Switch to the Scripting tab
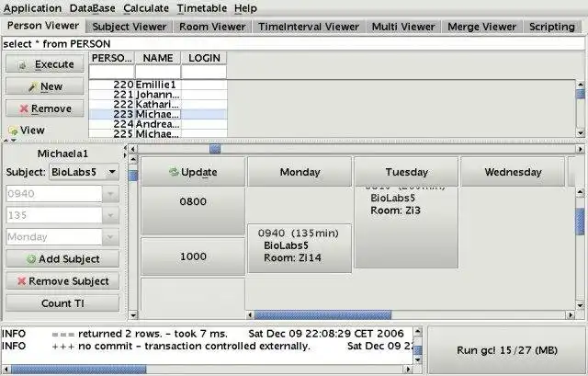The height and width of the screenshot is (376, 588). click(x=551, y=27)
